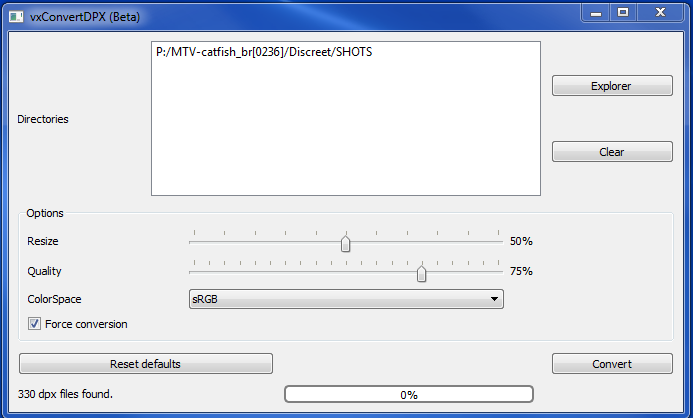
Task: Click the 330 dpx files found status text
Action: pyautogui.click(x=65, y=394)
